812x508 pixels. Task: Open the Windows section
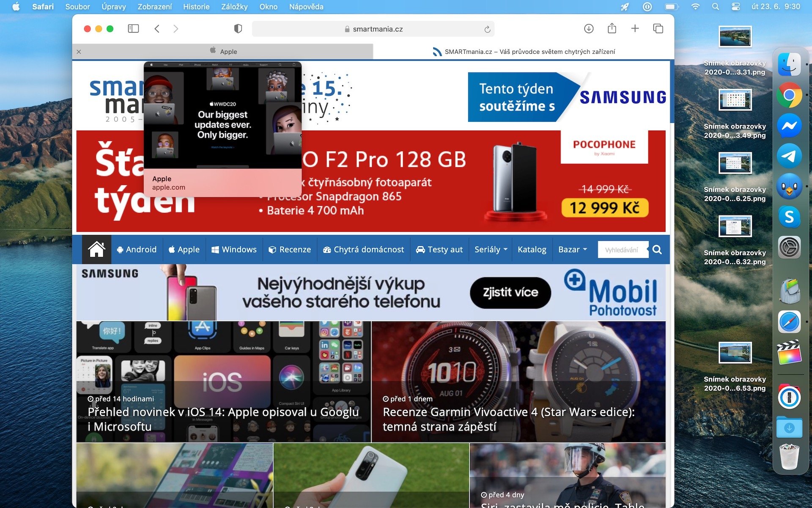pyautogui.click(x=234, y=249)
